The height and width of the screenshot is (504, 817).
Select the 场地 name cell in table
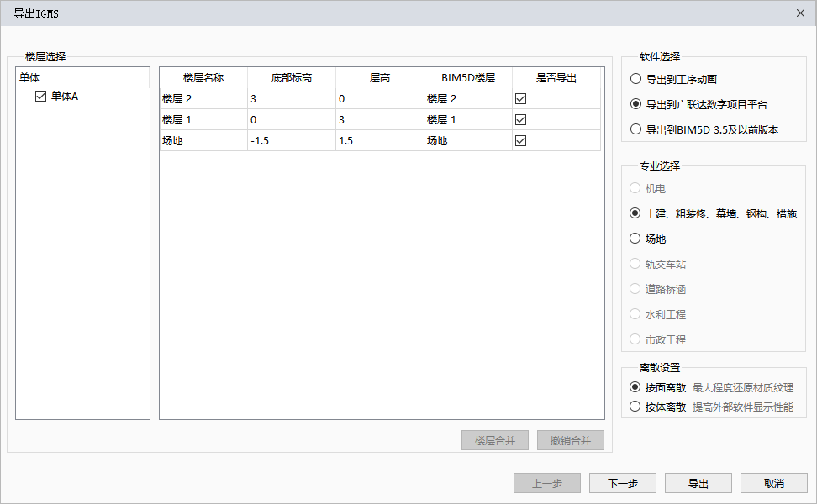click(203, 140)
